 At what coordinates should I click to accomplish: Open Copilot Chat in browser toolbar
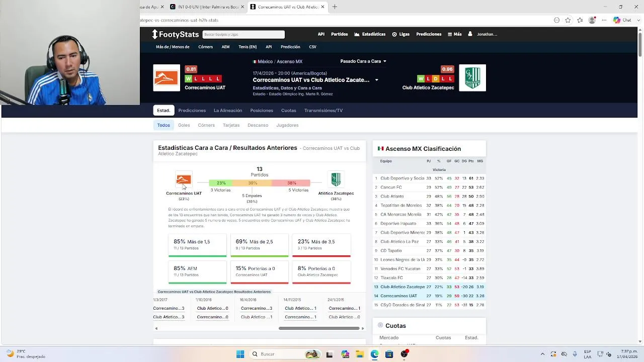[x=622, y=20]
